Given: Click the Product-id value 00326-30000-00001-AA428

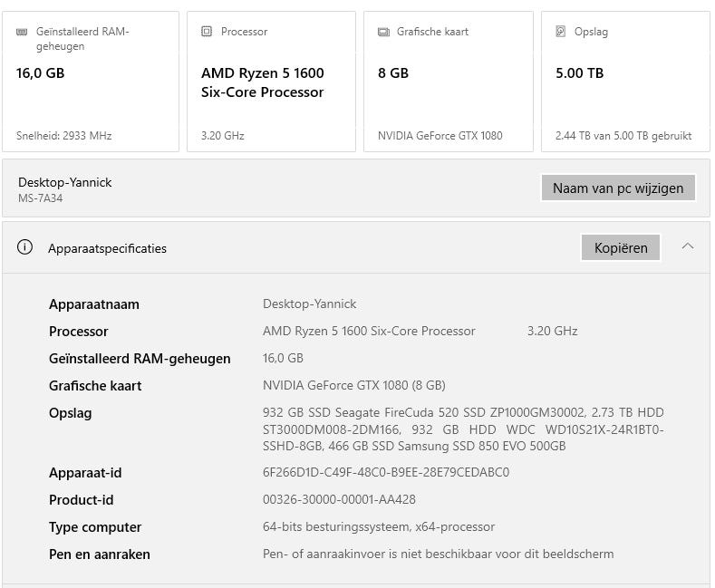Looking at the screenshot, I should pos(339,499).
